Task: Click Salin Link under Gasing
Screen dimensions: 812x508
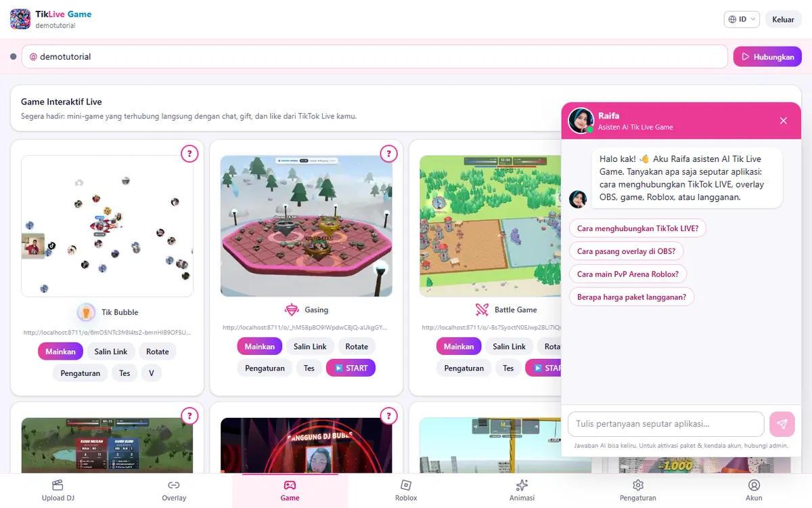Action: pyautogui.click(x=310, y=346)
